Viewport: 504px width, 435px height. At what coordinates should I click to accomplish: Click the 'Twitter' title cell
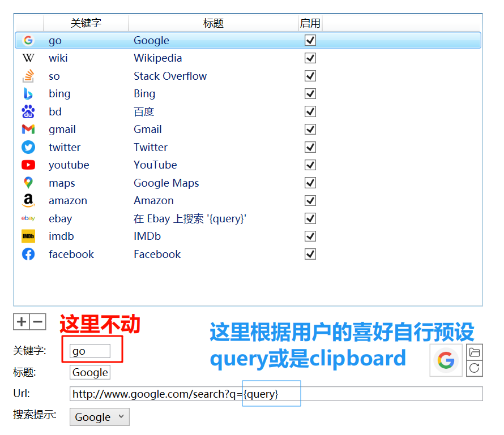pos(151,147)
